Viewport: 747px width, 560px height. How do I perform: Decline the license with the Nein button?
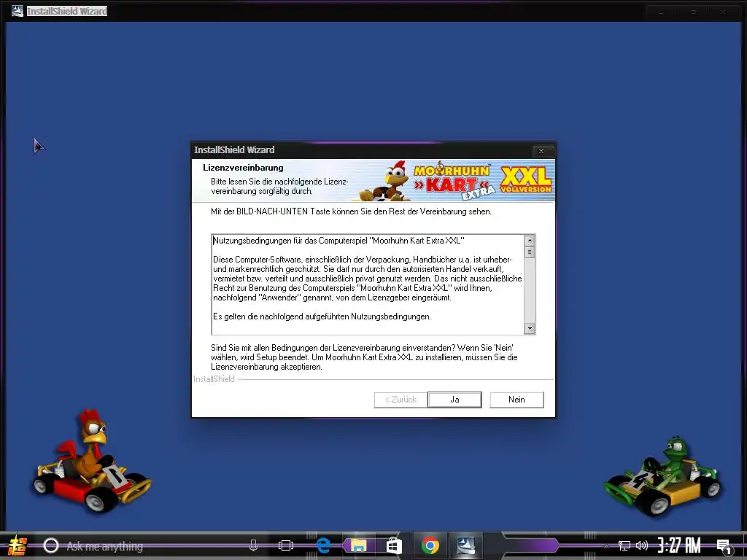(516, 400)
